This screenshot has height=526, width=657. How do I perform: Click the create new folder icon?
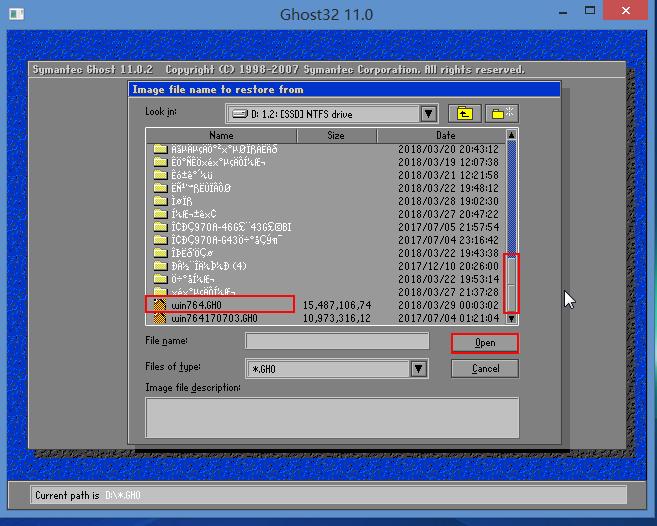pyautogui.click(x=502, y=114)
